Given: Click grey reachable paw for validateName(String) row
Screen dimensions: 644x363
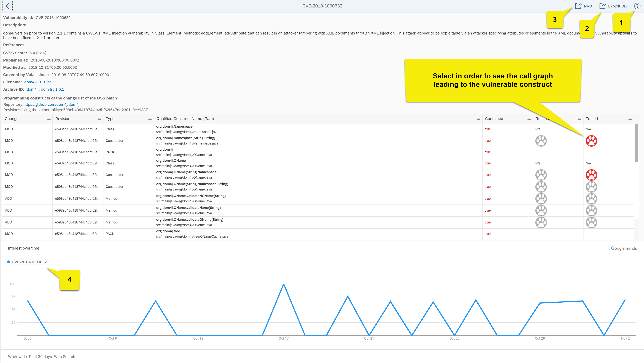Looking at the screenshot, I should click(541, 211).
